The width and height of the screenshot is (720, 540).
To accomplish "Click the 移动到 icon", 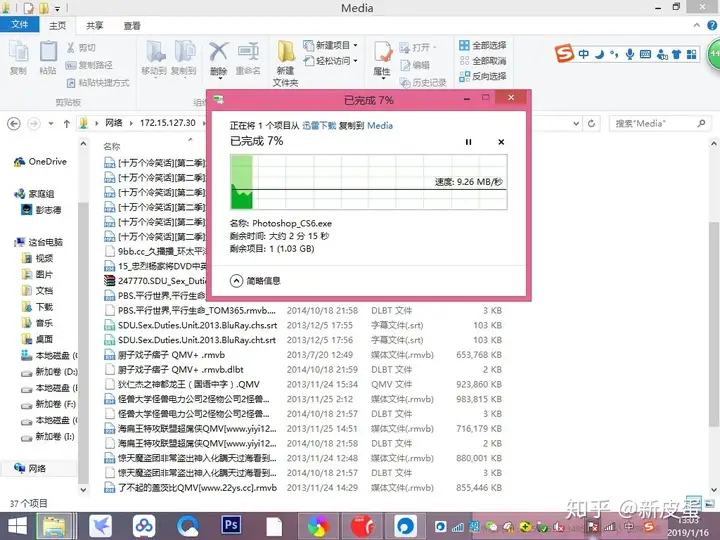I will pos(154,57).
